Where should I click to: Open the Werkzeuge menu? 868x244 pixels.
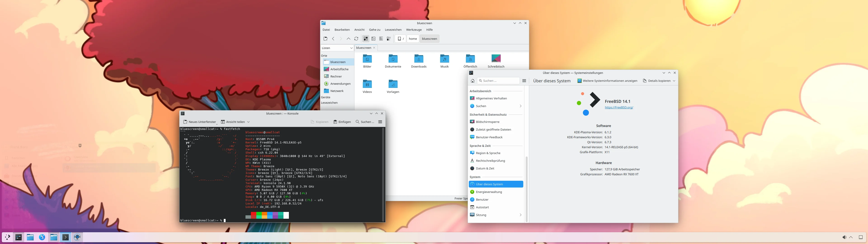(x=414, y=30)
